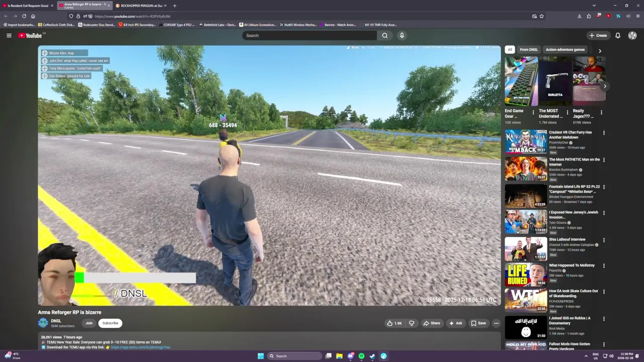
Task: Bookmark this page with star icon
Action: 541,16
